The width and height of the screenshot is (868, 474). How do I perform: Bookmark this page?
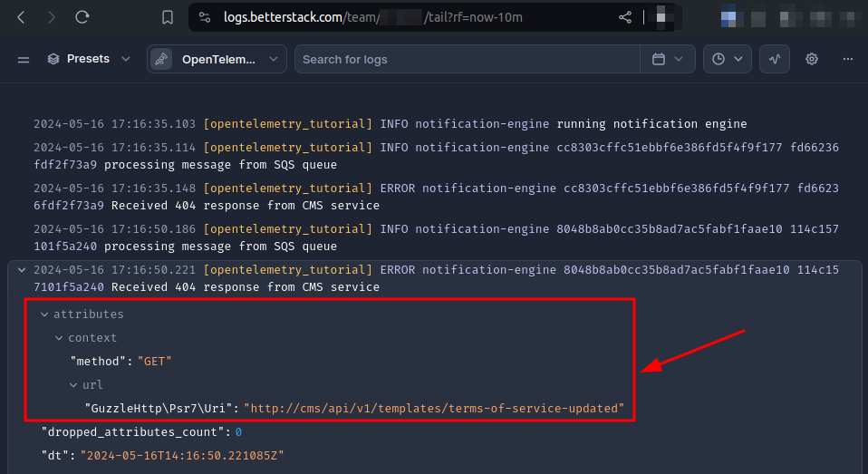(x=168, y=17)
